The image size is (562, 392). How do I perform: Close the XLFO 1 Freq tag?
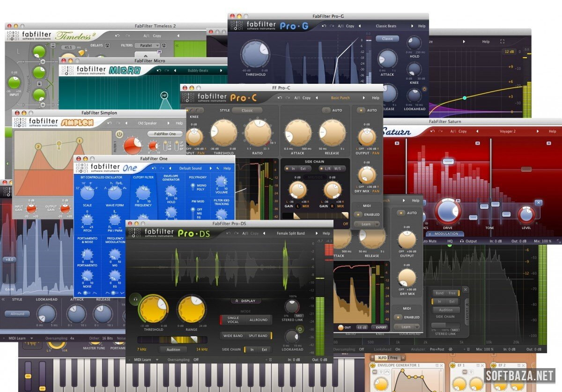pyautogui.click(x=402, y=358)
